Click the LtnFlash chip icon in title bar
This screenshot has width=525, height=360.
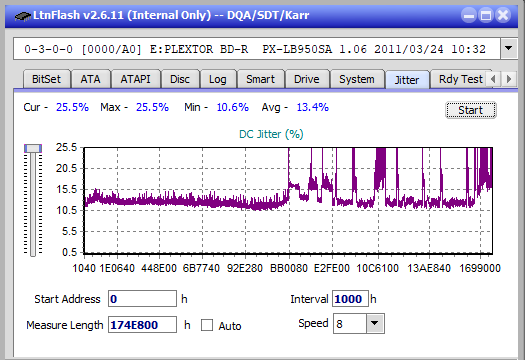pos(22,16)
